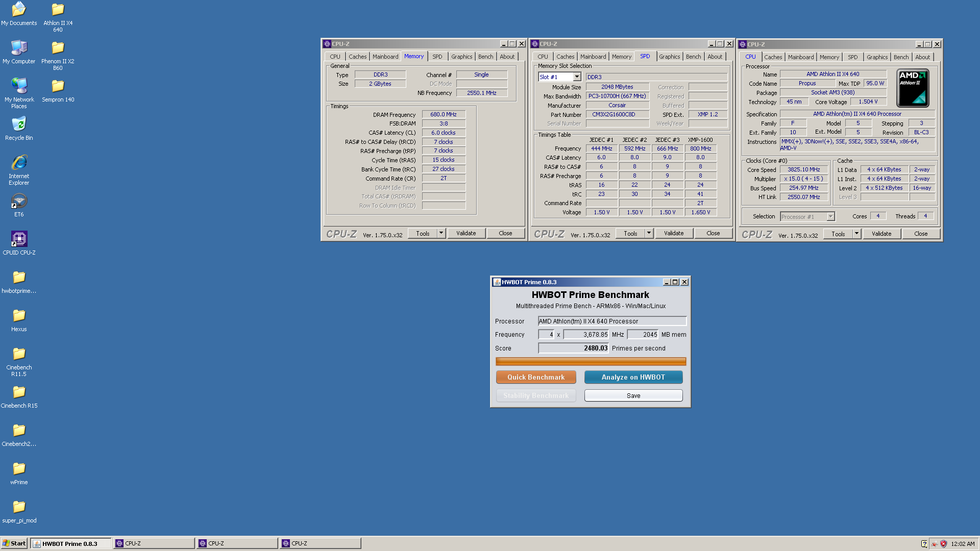980x551 pixels.
Task: Open Cinebench R11.5 folder
Action: point(19,361)
